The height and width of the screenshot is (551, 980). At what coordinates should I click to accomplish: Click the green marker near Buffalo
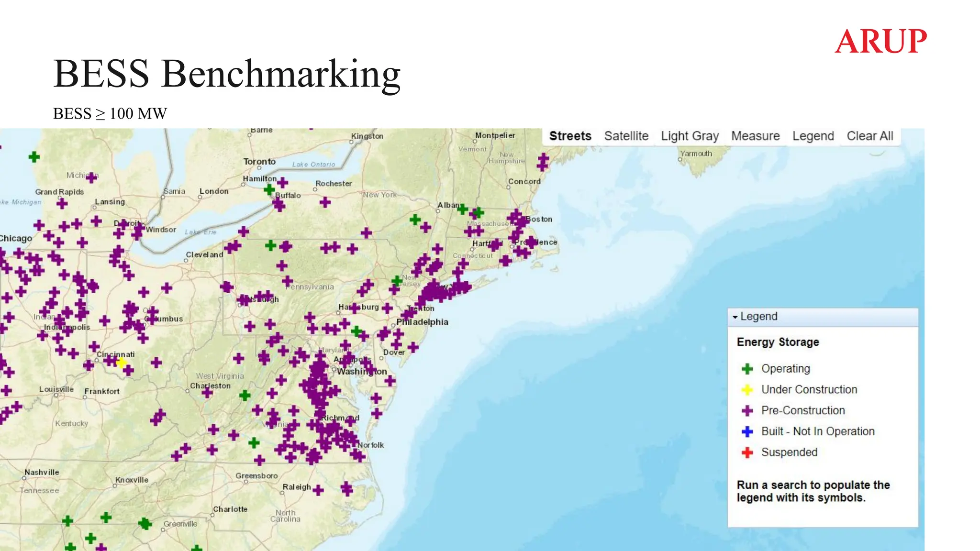[269, 190]
